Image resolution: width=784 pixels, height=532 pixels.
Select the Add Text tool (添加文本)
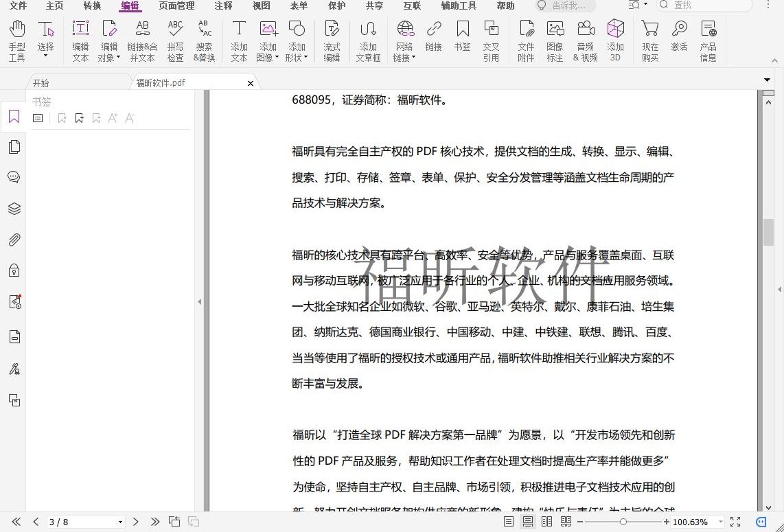click(x=239, y=39)
